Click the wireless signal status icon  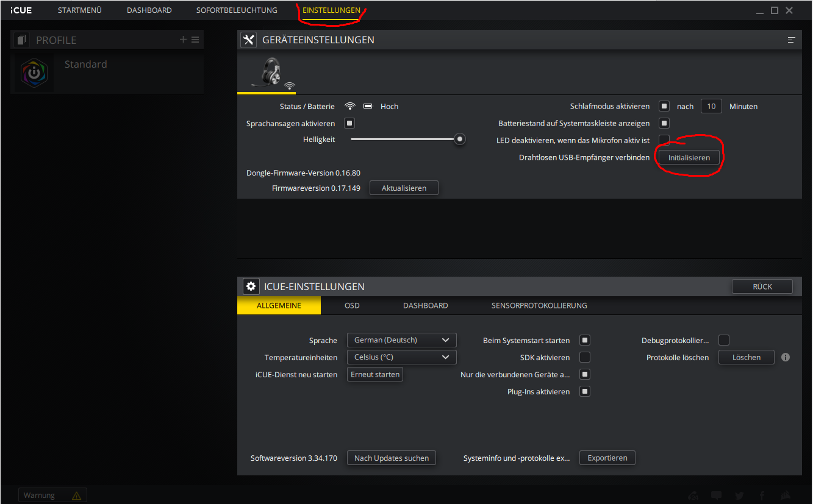(350, 106)
